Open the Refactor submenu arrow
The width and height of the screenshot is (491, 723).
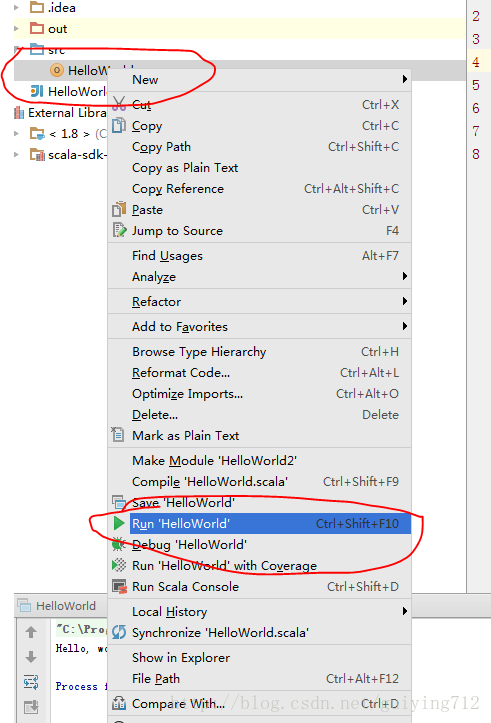coord(404,301)
